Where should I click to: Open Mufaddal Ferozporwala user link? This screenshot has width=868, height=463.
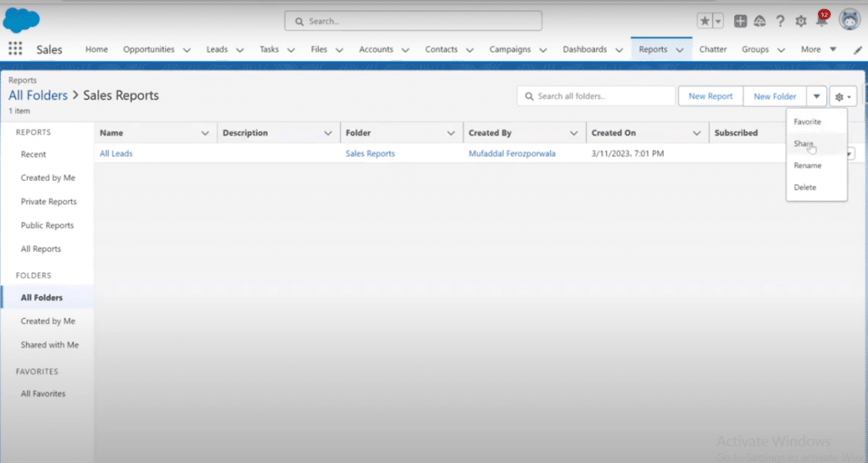coord(511,153)
